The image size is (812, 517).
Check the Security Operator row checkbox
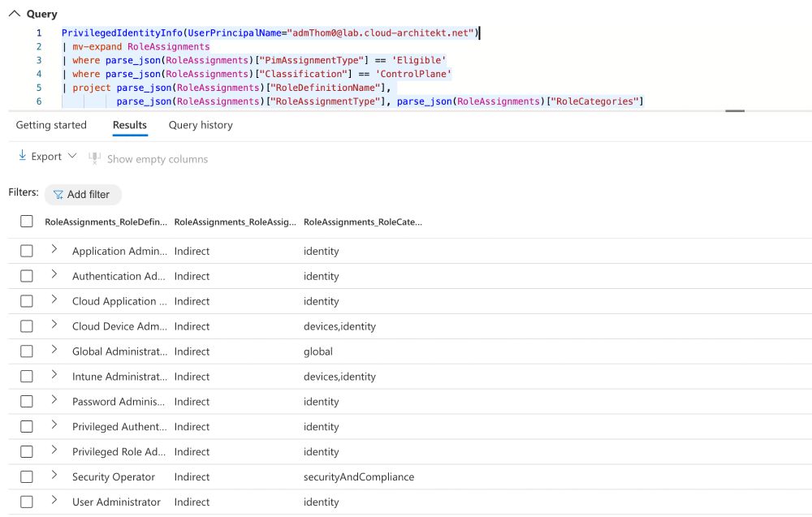(x=27, y=477)
